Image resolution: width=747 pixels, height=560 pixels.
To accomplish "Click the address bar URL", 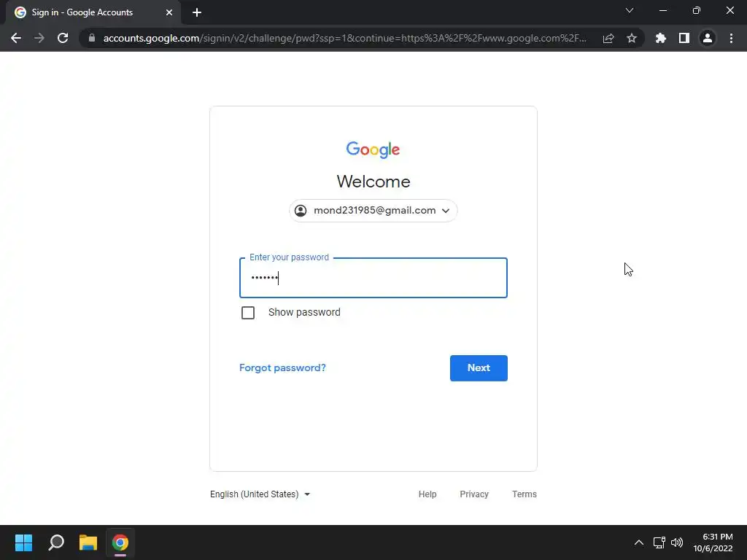I will click(x=345, y=38).
